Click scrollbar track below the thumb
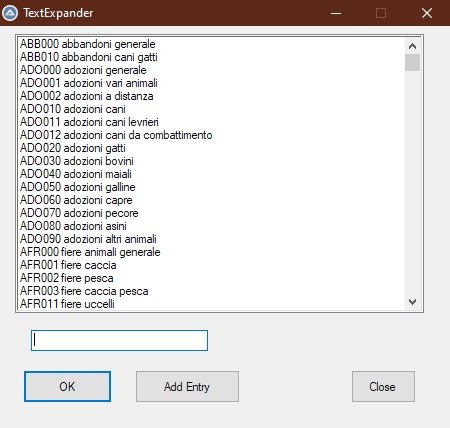This screenshot has height=428, width=450. coord(412,183)
